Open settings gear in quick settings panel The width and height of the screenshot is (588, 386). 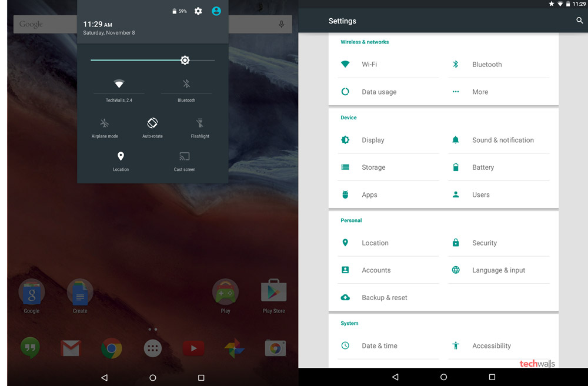[x=198, y=11]
